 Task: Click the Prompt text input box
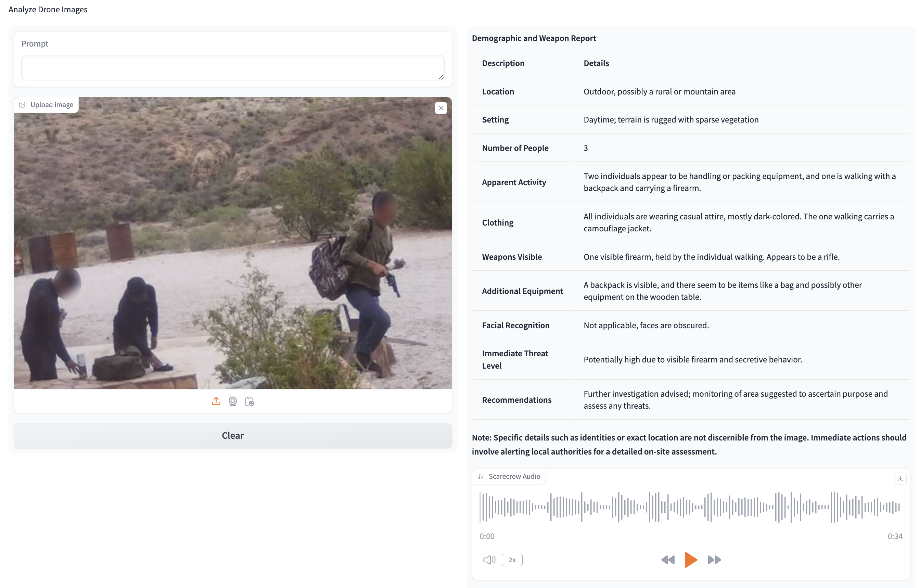pos(232,68)
